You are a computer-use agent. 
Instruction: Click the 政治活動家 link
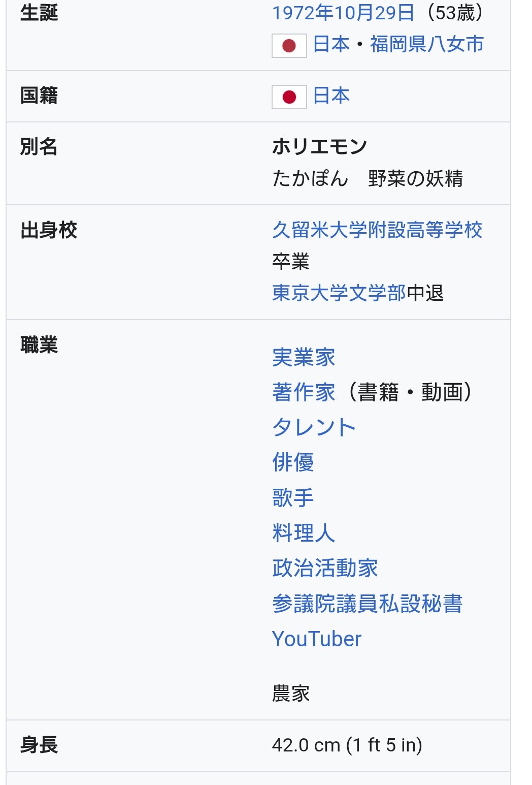(x=325, y=568)
